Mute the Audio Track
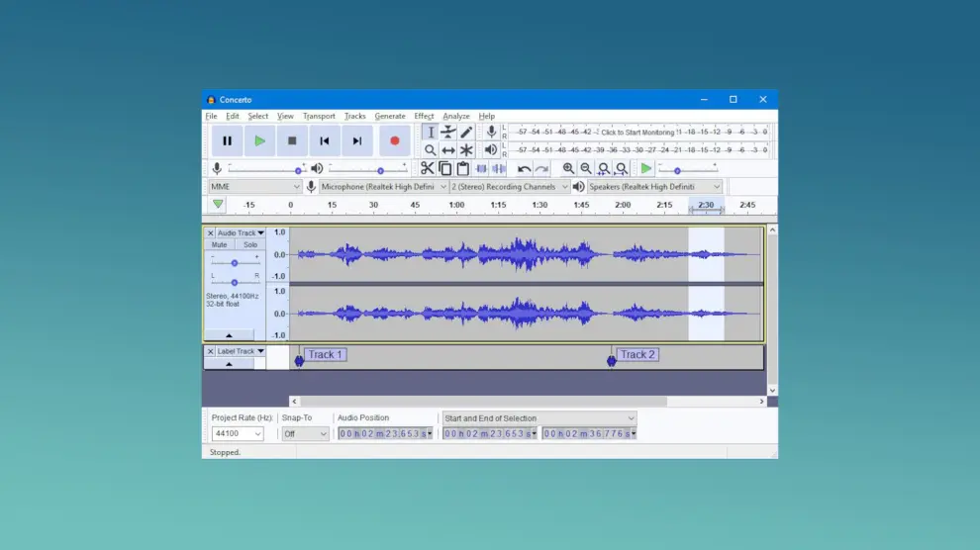980x550 pixels. click(x=220, y=244)
